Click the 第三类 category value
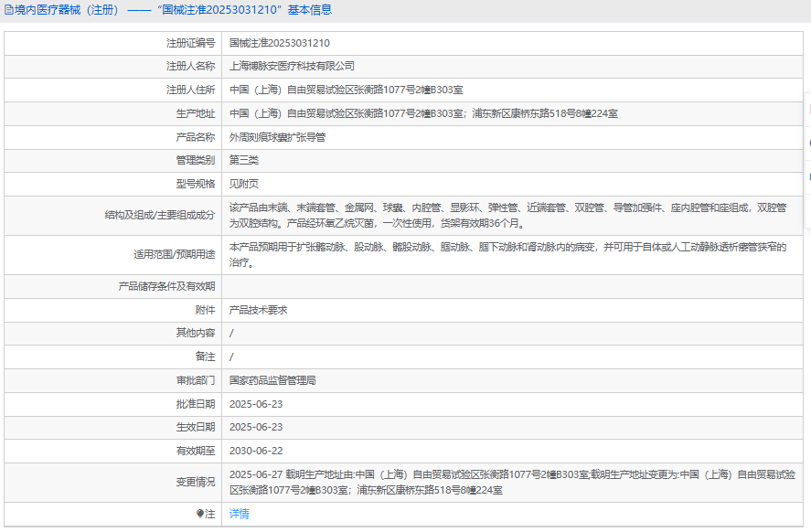 coord(243,160)
